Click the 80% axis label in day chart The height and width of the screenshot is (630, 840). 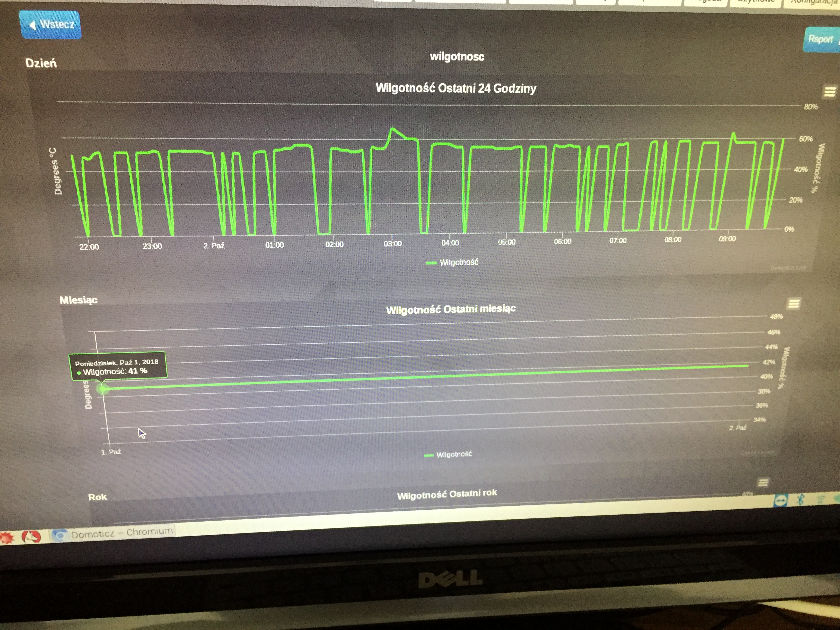[x=811, y=107]
